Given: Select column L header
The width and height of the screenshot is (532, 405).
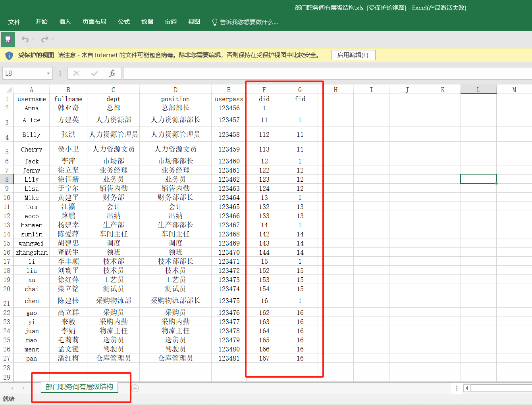Looking at the screenshot, I should point(478,90).
